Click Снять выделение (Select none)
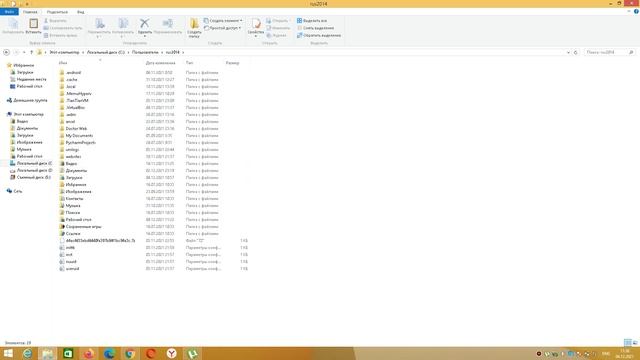This screenshot has height=360, width=640. tap(316, 28)
